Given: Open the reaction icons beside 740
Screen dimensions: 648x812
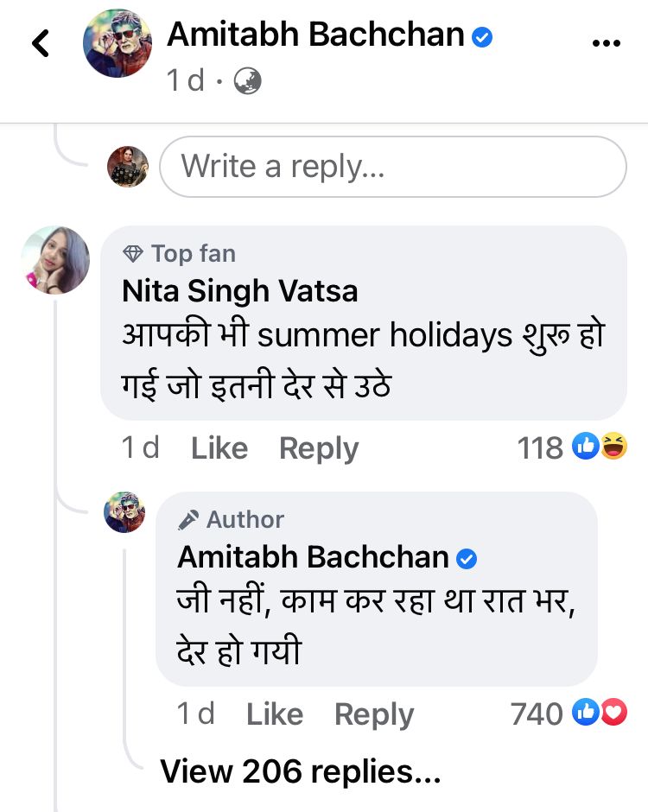Looking at the screenshot, I should (599, 714).
